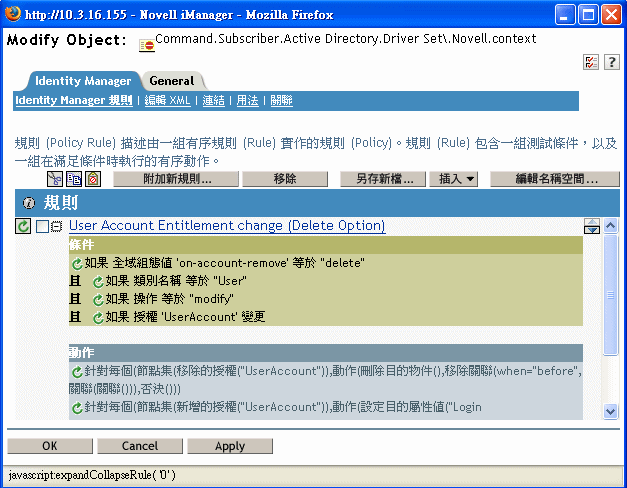Switch to the General tab
Screen dimensions: 627x488
click(172, 81)
